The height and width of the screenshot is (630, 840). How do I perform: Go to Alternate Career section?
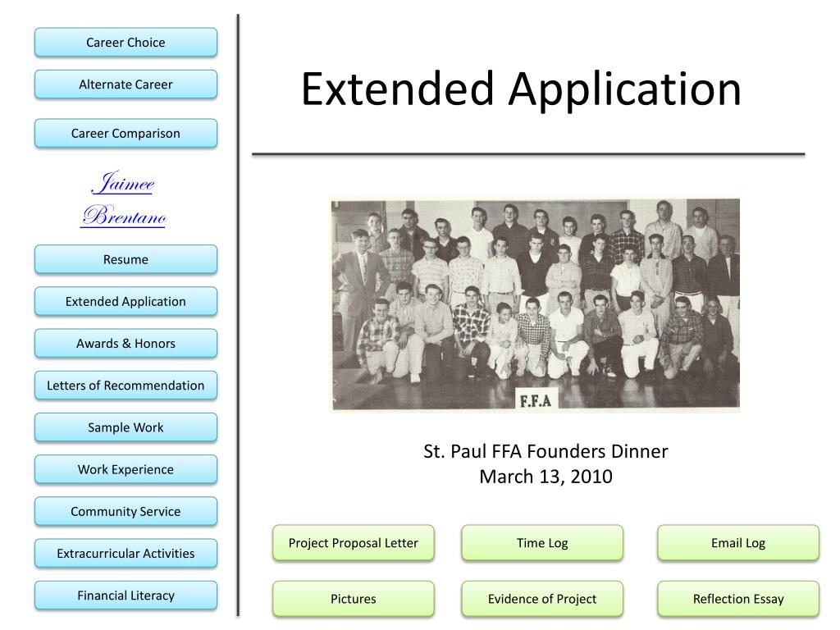(126, 84)
